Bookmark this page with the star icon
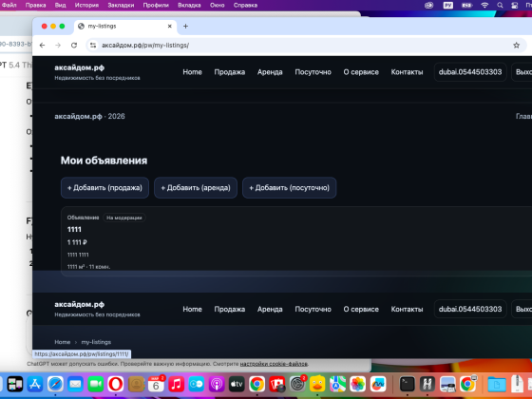The image size is (532, 399). point(516,46)
